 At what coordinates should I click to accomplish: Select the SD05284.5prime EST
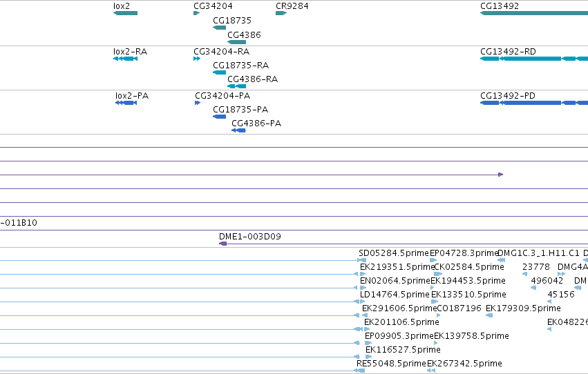click(x=362, y=260)
